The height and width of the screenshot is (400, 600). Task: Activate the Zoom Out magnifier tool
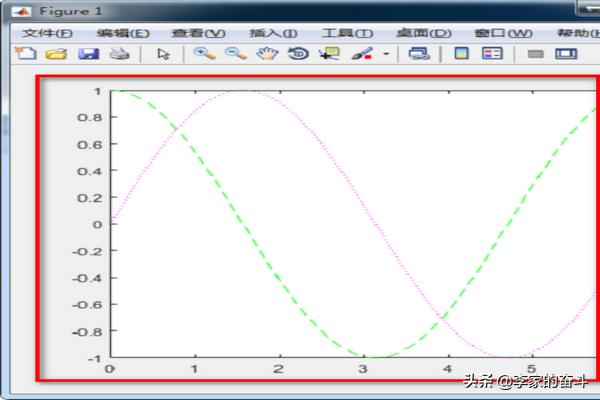235,54
